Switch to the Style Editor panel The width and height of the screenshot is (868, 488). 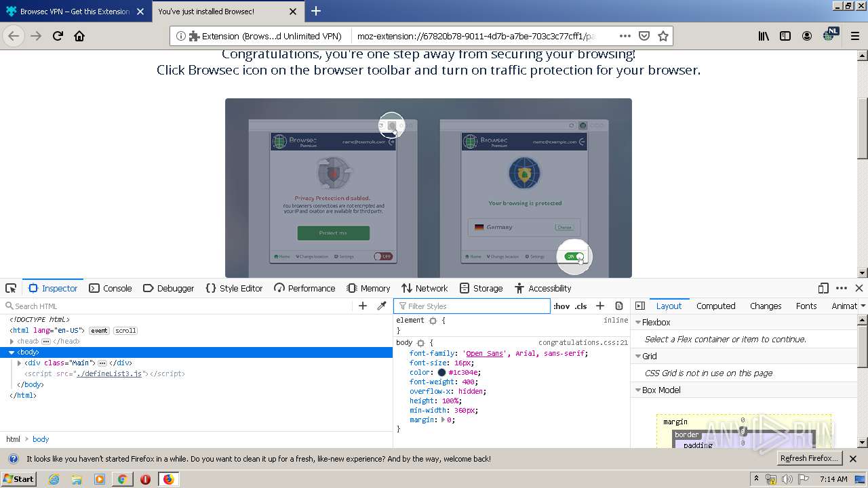point(234,288)
